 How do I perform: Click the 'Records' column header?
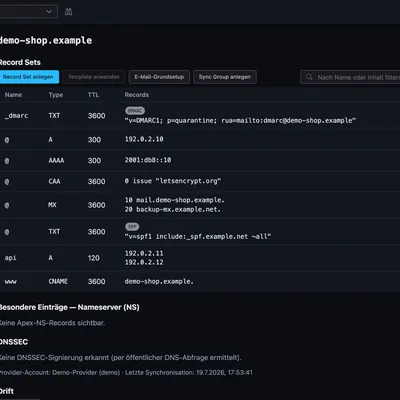[137, 95]
